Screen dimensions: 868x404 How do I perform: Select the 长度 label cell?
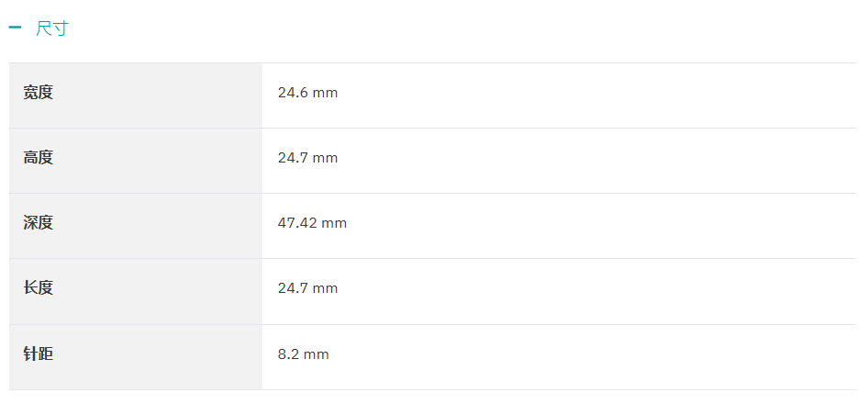click(x=136, y=291)
